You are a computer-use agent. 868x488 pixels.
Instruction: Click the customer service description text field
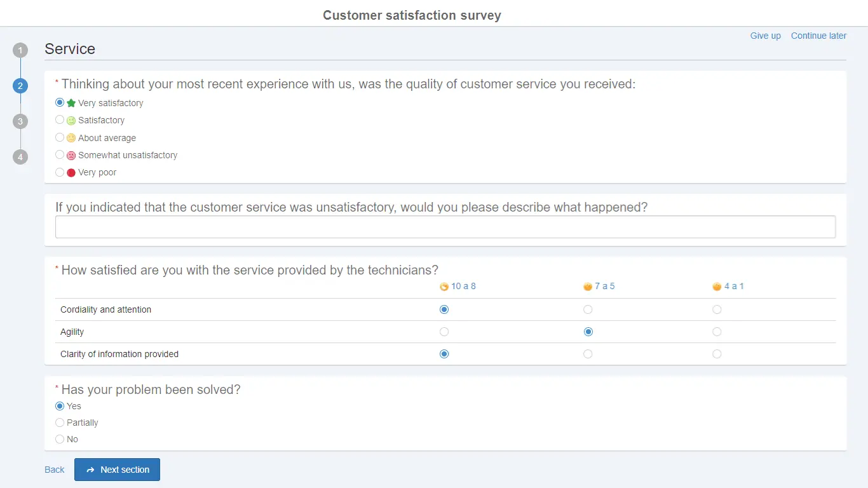(x=445, y=227)
